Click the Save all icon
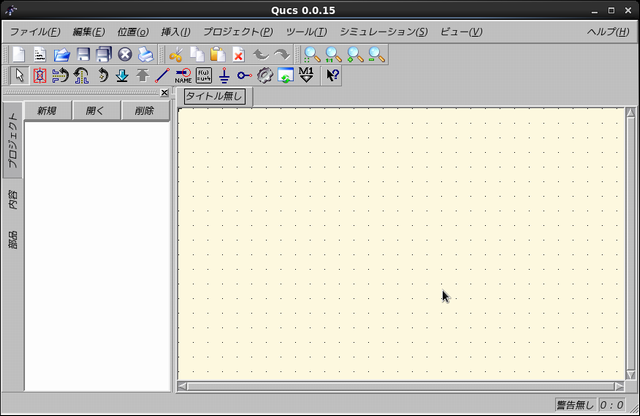Screen dimensions: 640x416 pyautogui.click(x=103, y=54)
